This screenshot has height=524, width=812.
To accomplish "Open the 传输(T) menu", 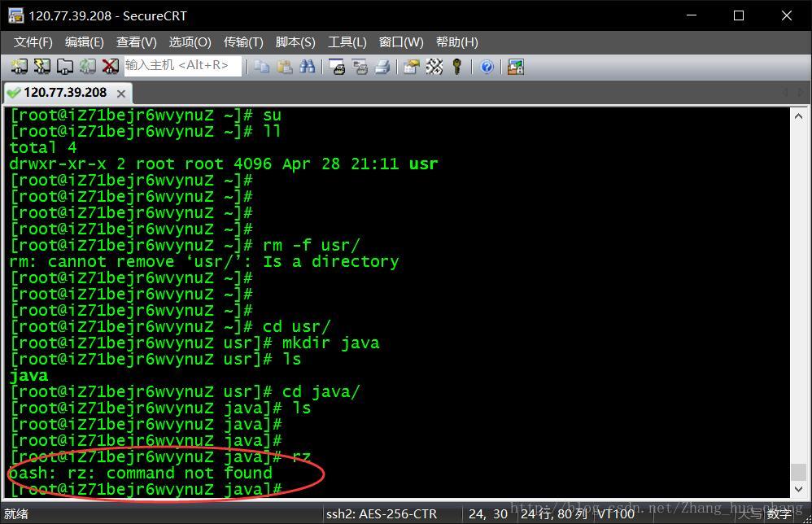I will 243,42.
